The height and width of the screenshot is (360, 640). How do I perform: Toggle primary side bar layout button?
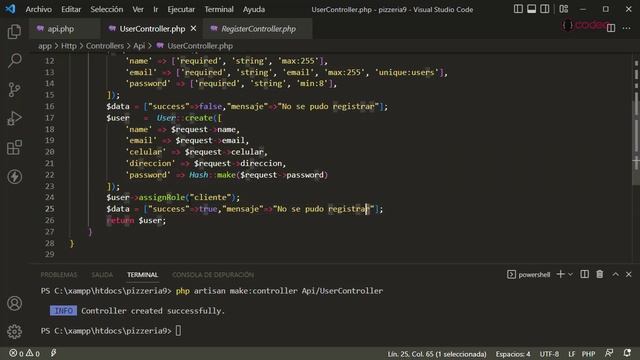518,9
